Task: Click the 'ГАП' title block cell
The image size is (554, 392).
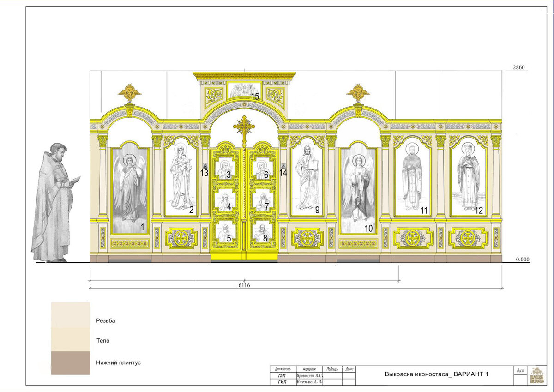Action: pos(283,376)
